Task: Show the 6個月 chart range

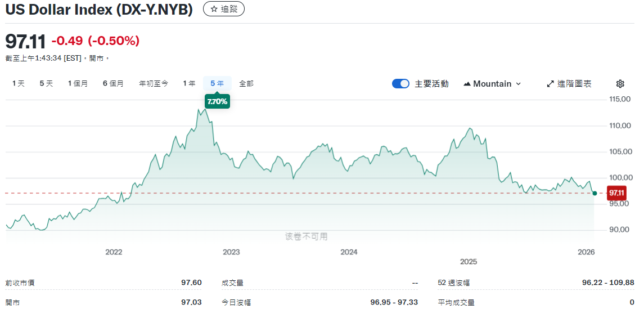Action: click(x=113, y=83)
